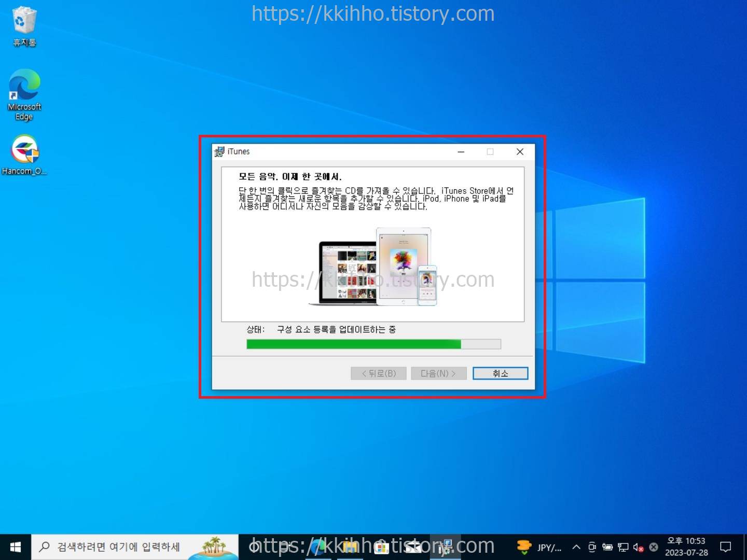
Task: Click the Apple devices promo image
Action: tap(374, 267)
